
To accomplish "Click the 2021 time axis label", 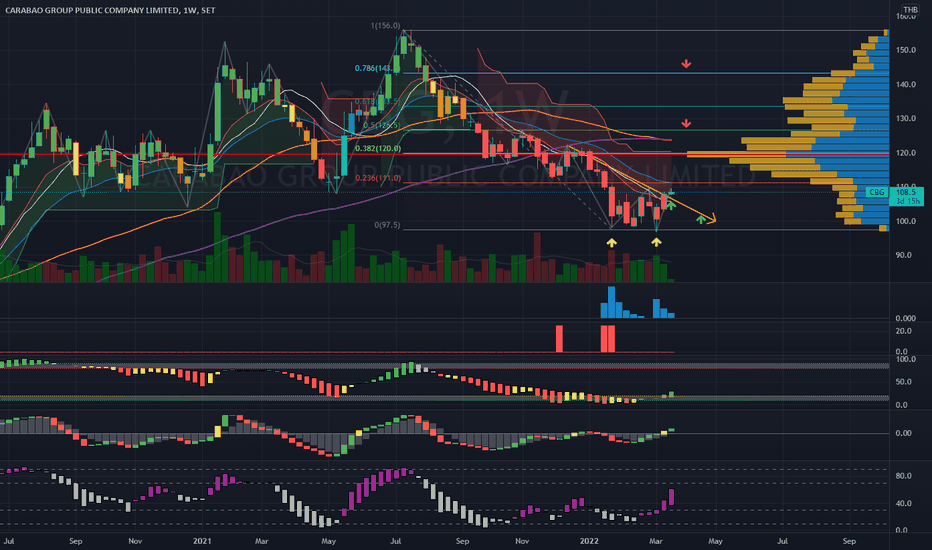I will pos(202,542).
